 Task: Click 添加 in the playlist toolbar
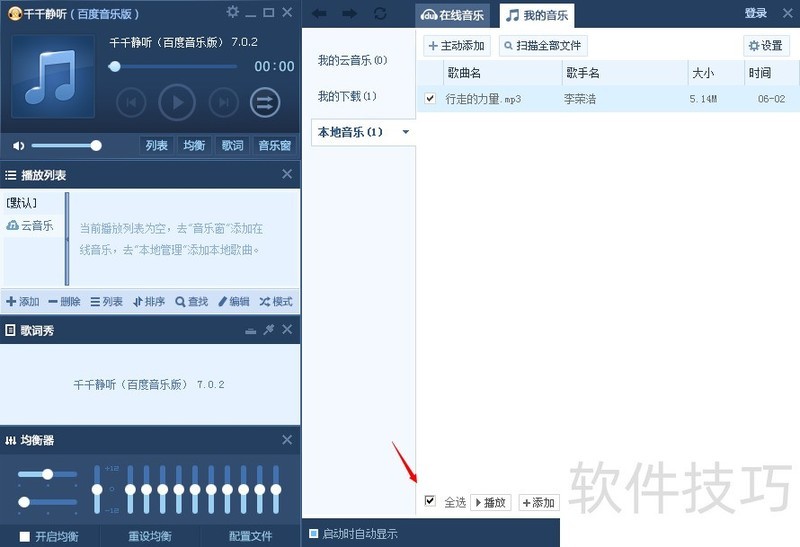pyautogui.click(x=23, y=302)
